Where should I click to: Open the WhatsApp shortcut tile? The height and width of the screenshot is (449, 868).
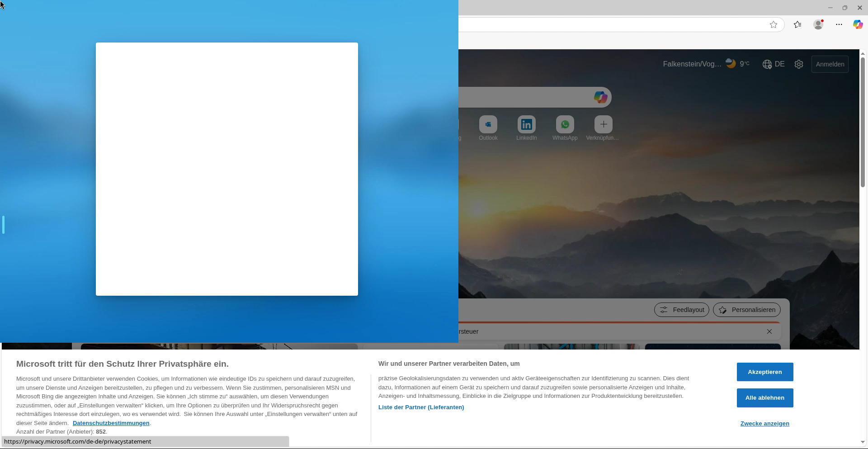tap(565, 124)
